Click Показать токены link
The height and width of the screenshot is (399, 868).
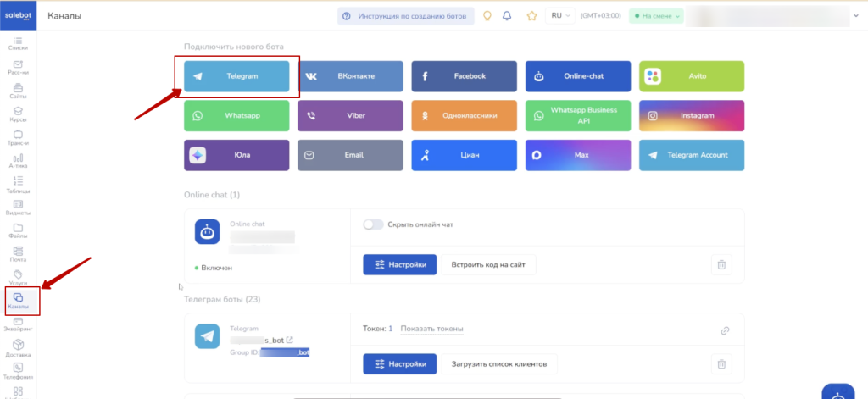[x=431, y=329]
